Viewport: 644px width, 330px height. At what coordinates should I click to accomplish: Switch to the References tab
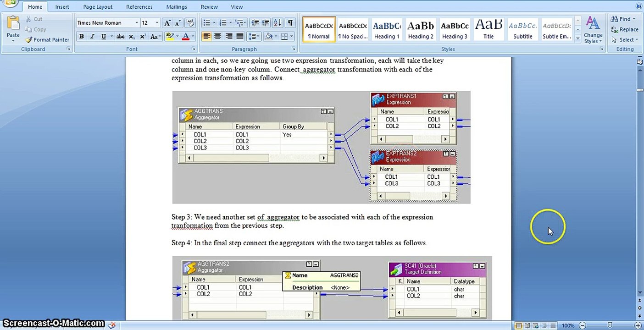pyautogui.click(x=139, y=7)
